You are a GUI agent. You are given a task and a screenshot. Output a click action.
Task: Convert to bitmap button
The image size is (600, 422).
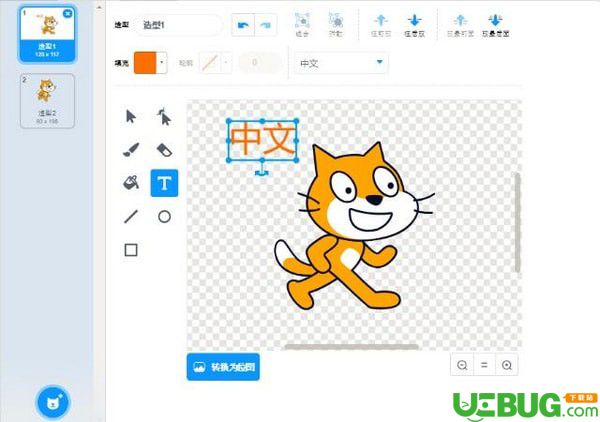pyautogui.click(x=223, y=367)
